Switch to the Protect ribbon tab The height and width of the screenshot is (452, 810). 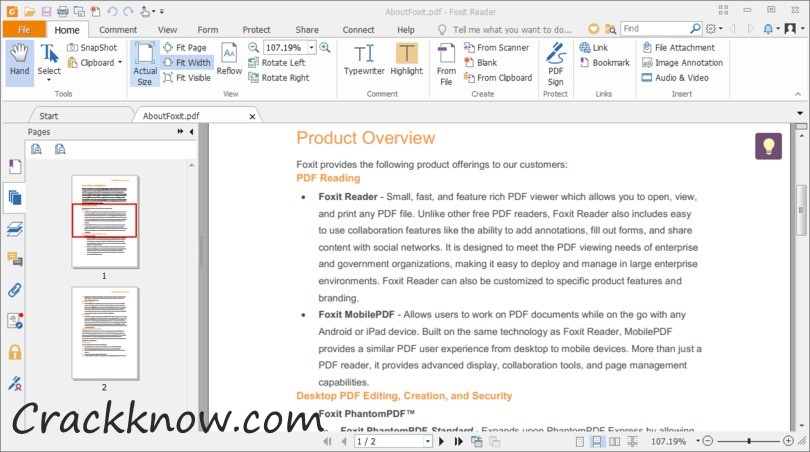(256, 30)
